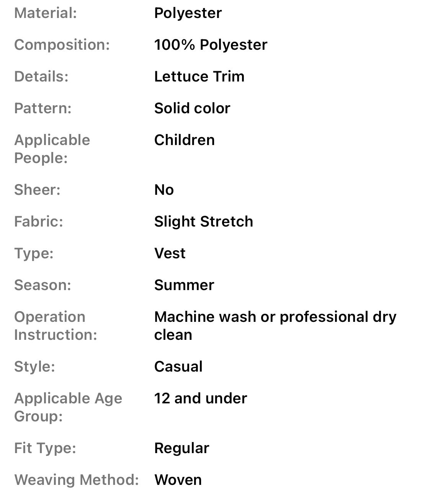Click the 'Operation Instruction:' label
448x491 pixels.
tap(56, 326)
